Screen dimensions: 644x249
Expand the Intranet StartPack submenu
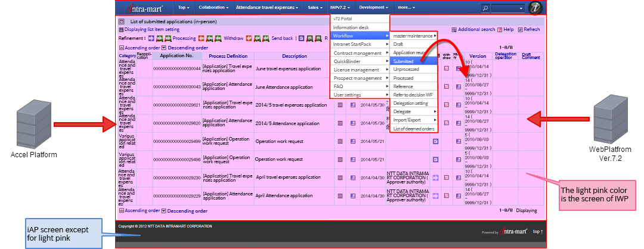click(360, 44)
